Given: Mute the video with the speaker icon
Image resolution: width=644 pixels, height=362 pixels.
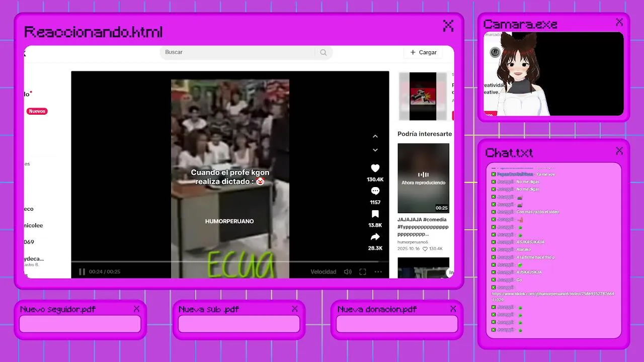Looking at the screenshot, I should click(348, 272).
